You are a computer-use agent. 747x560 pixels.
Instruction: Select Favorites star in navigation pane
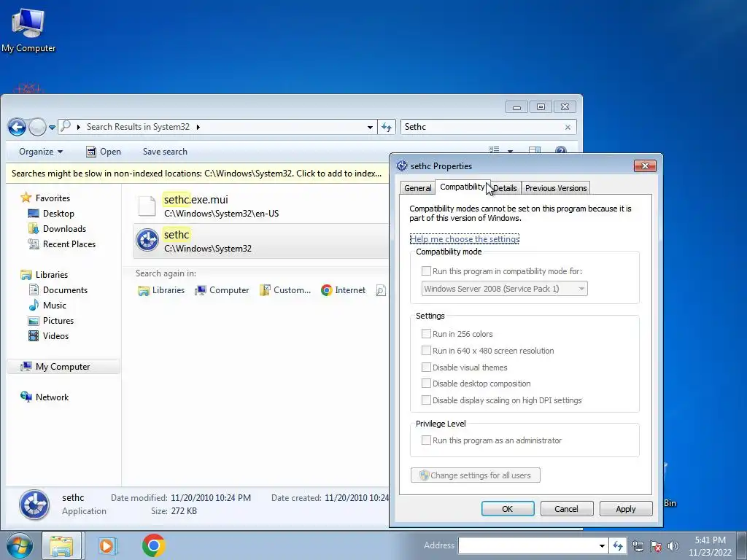click(x=26, y=198)
